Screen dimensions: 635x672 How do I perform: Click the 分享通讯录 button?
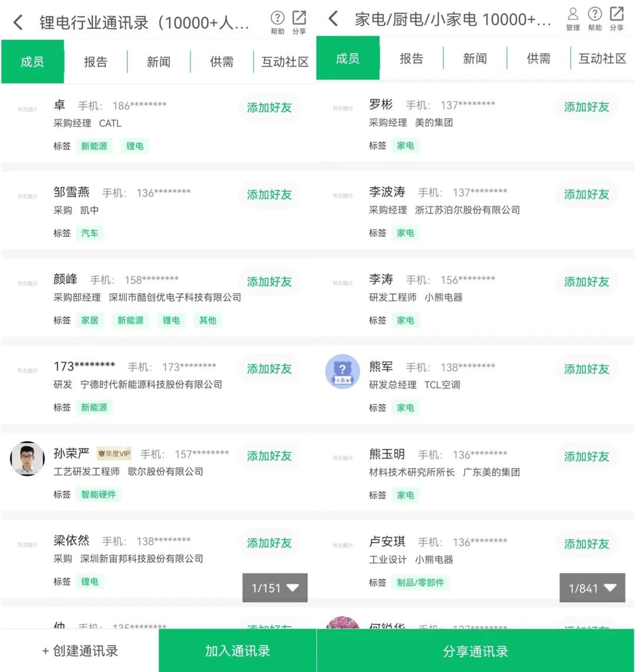click(475, 651)
